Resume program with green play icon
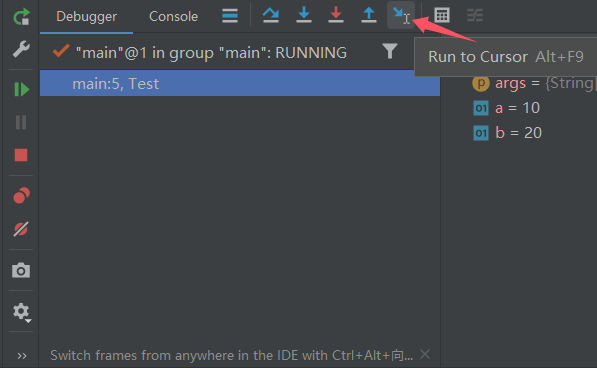Screen dimensions: 597x368 [x=21, y=89]
